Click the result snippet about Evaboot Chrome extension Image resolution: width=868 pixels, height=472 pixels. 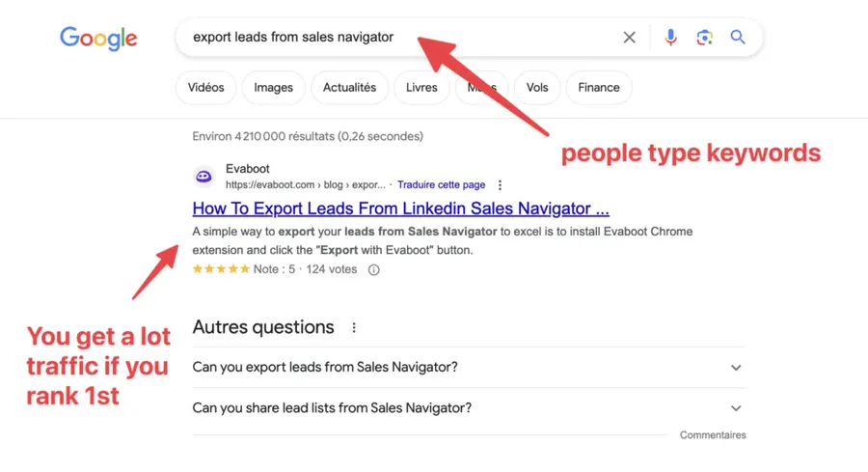443,241
